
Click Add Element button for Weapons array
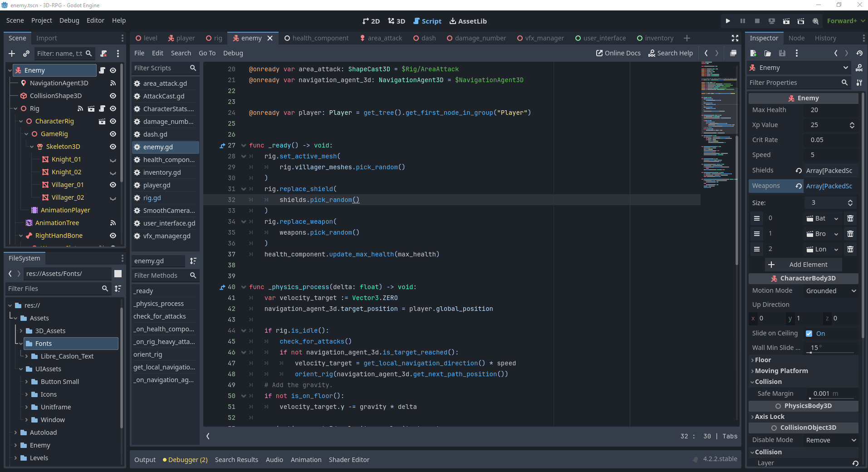(x=804, y=265)
